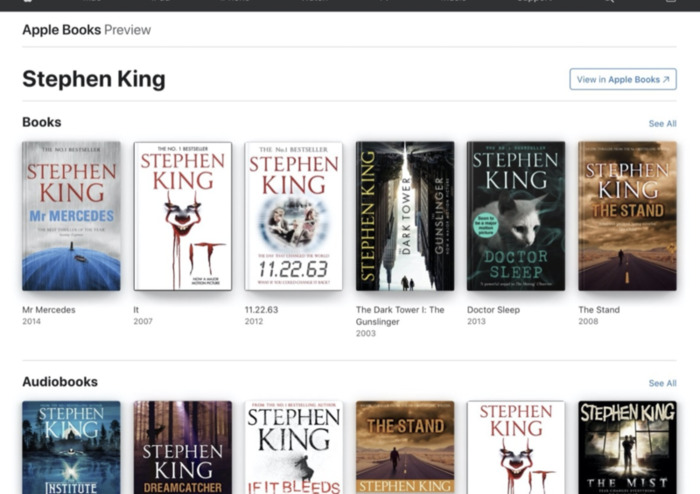Open the 11.22.63 book cover
Screen dimensions: 700x494
click(x=293, y=215)
